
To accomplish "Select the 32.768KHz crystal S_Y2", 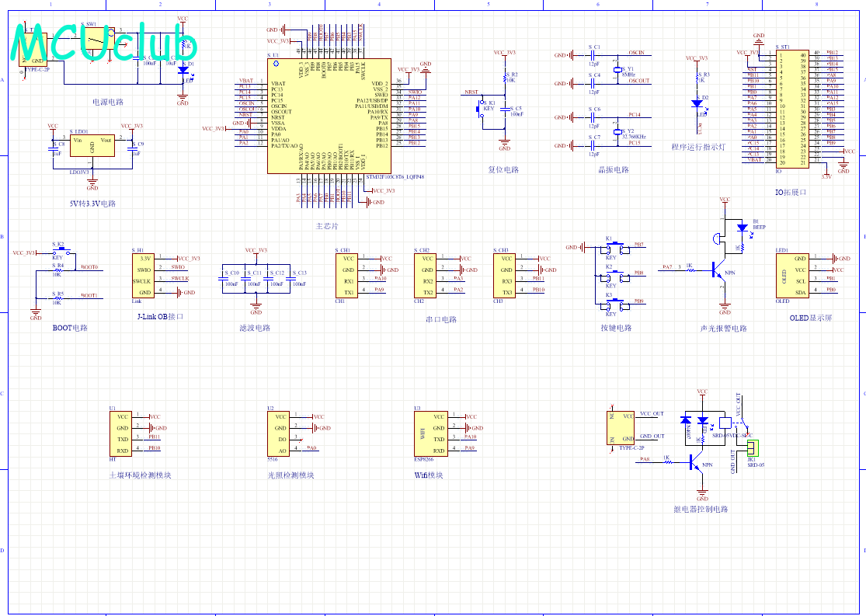I will (x=617, y=132).
